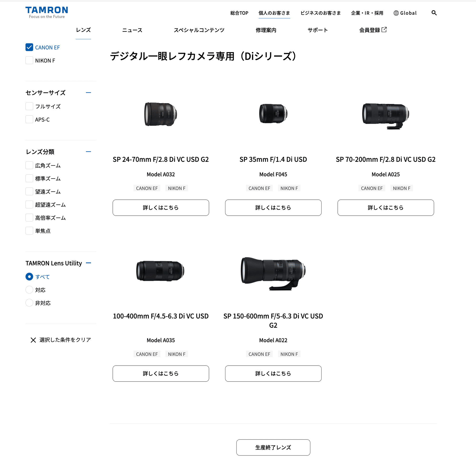The height and width of the screenshot is (476, 476).
Task: Collapse the TAMRON Lens Utility section
Action: (x=89, y=263)
